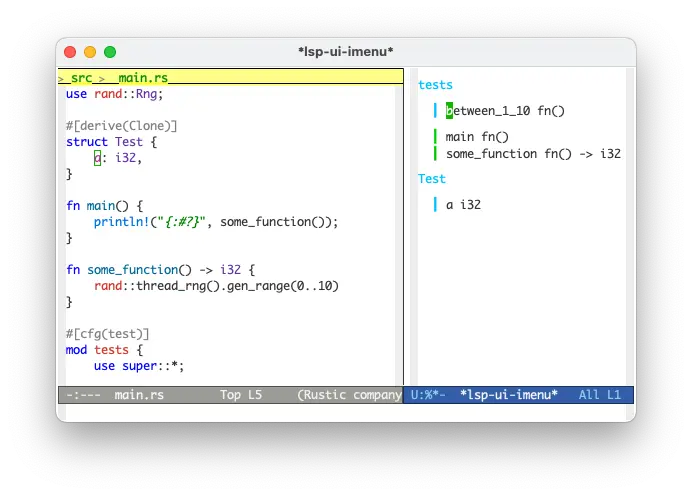Click the chevron between src and main.rs
692x496 pixels.
[x=102, y=79]
